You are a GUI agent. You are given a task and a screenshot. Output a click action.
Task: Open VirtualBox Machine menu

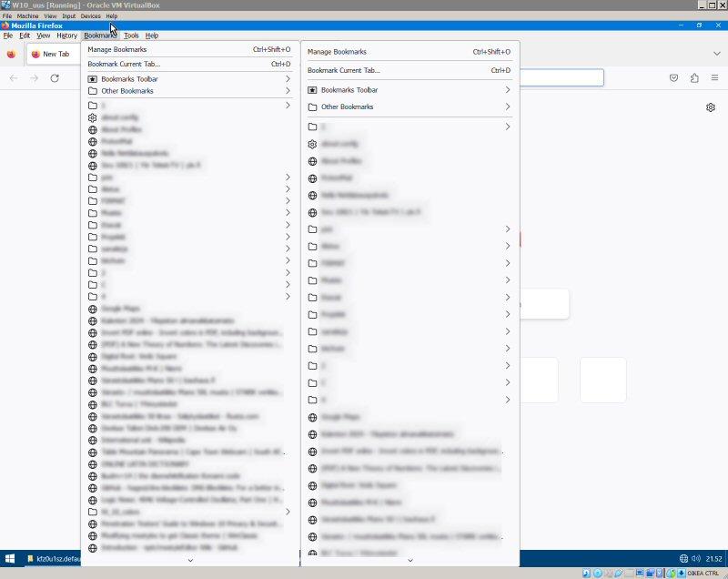tap(28, 15)
